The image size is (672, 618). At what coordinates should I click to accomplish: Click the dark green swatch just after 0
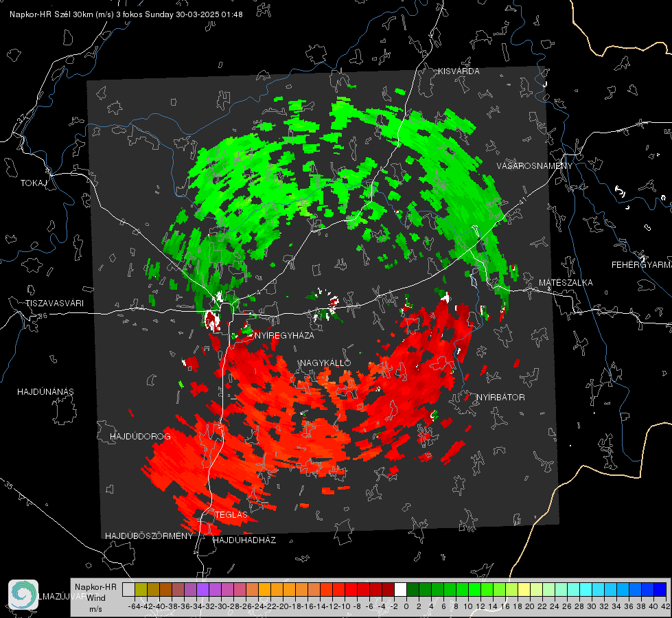[x=413, y=590]
